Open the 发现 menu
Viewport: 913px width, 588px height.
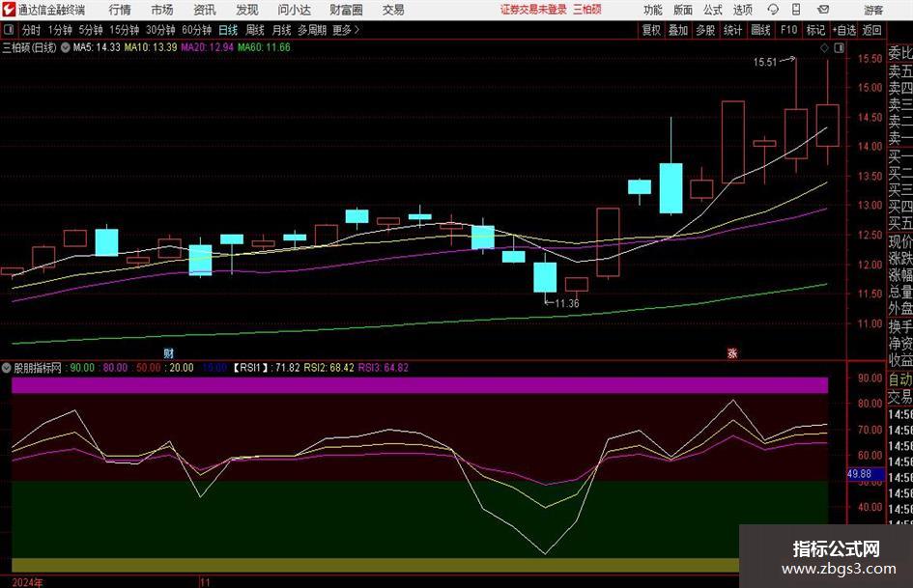247,10
